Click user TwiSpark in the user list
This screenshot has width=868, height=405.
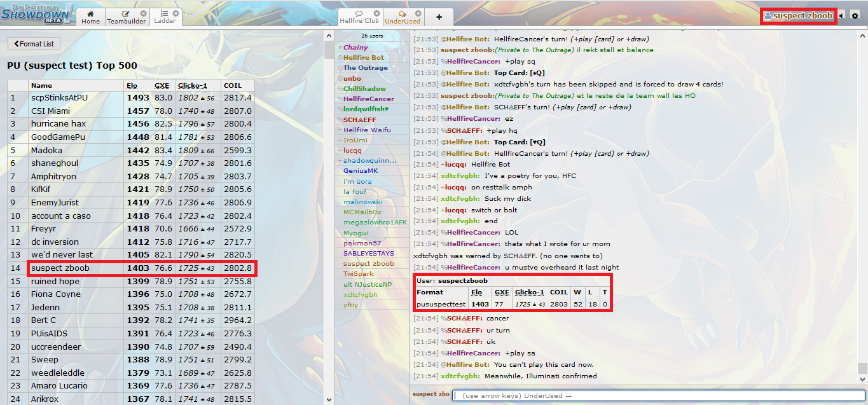click(359, 274)
